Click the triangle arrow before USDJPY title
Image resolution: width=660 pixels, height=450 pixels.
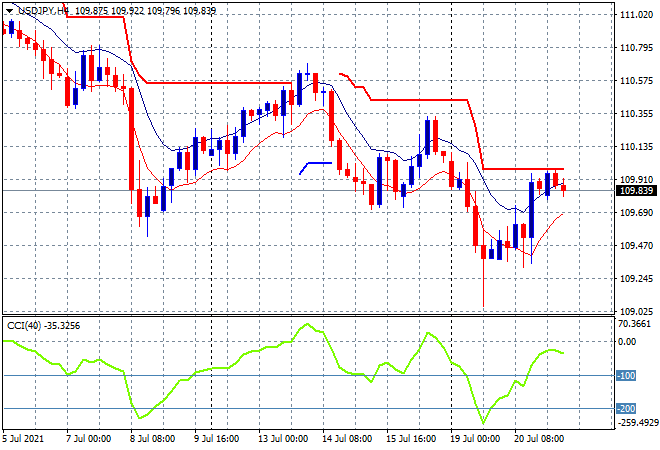tap(9, 11)
